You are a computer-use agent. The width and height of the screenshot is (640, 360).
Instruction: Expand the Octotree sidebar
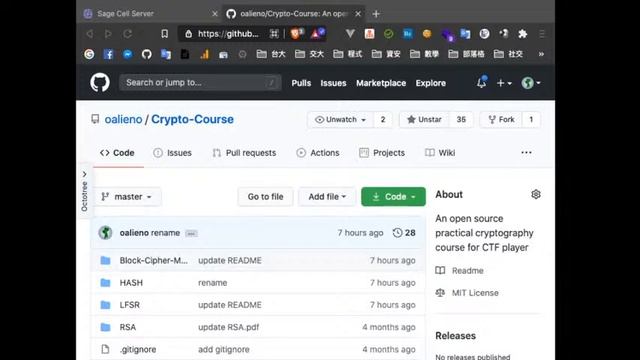click(x=84, y=191)
